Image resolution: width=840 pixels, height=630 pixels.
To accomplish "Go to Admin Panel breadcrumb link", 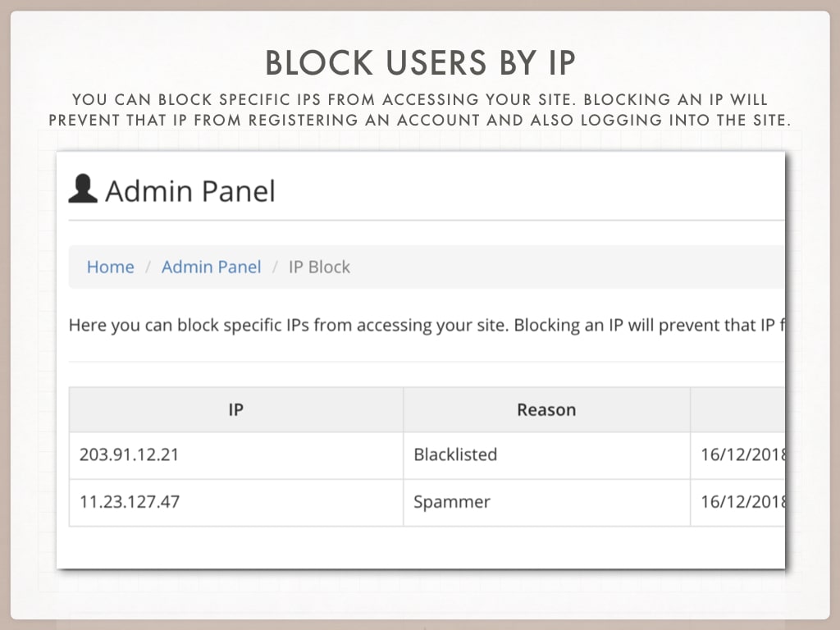I will [211, 267].
